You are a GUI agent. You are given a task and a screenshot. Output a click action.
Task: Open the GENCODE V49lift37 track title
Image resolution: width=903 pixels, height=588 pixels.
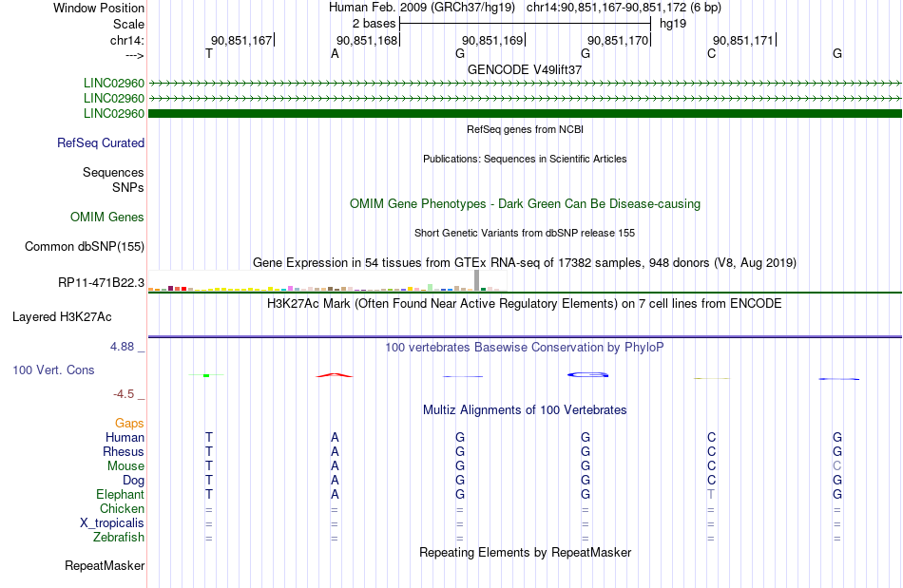(525, 69)
